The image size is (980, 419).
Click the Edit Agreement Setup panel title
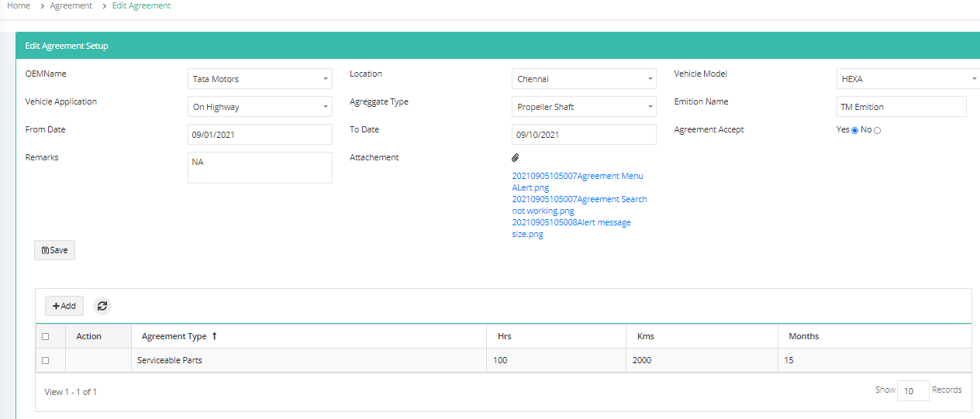tap(67, 46)
